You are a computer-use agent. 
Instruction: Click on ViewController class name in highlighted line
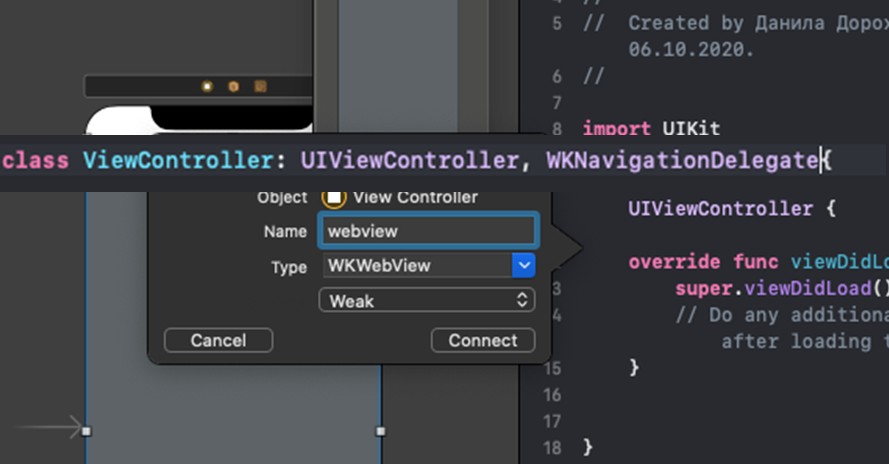(177, 160)
